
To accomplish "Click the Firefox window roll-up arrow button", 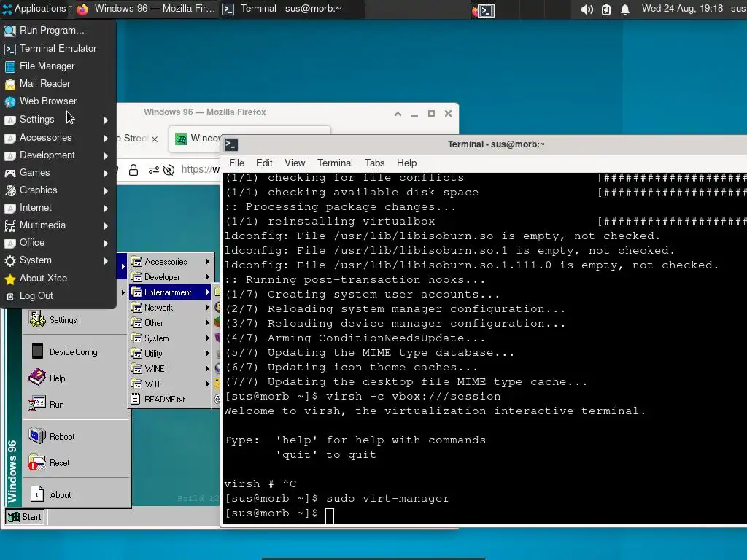I will (398, 114).
